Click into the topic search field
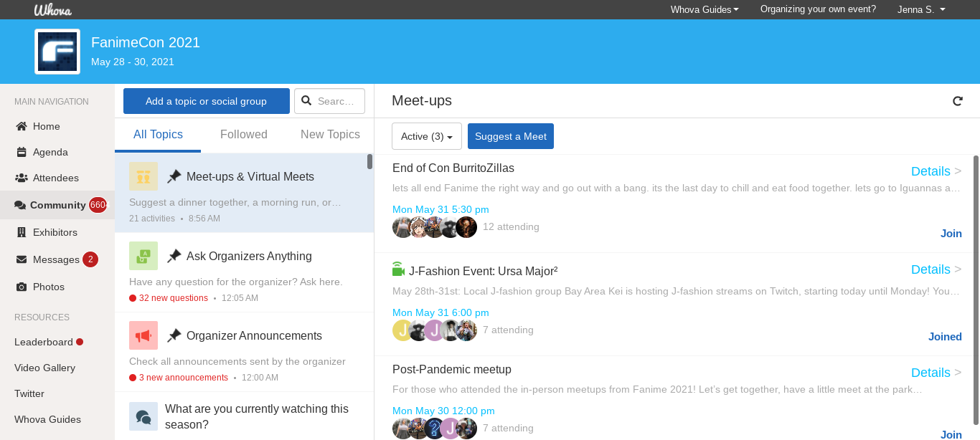The height and width of the screenshot is (440, 980). (330, 101)
